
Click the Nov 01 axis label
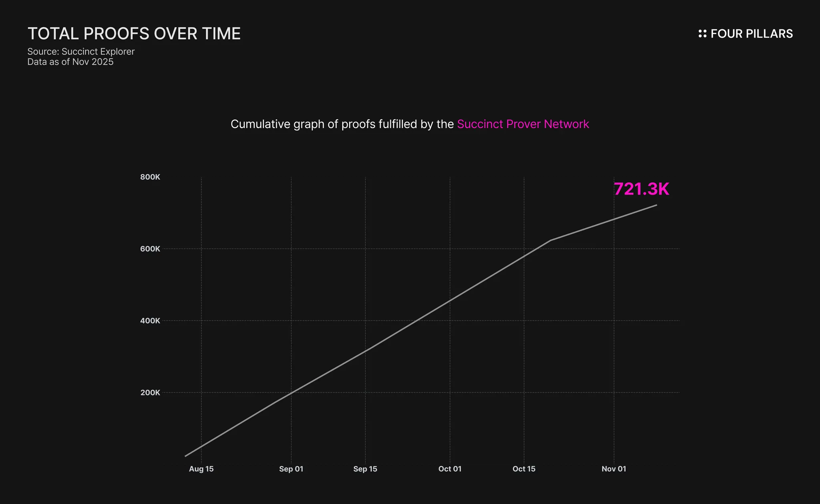613,469
